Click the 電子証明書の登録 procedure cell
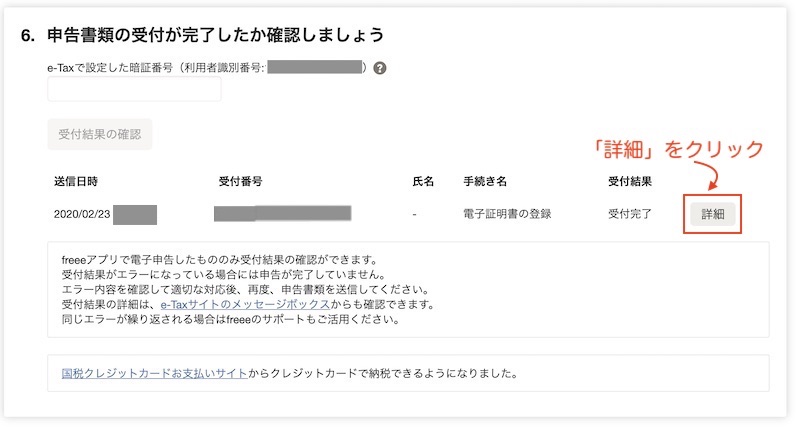The image size is (800, 431). [507, 214]
